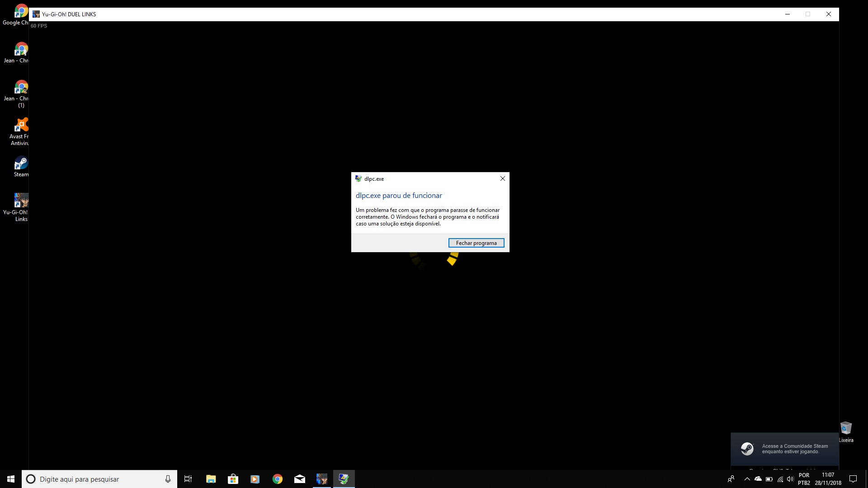Open the Google Chrome desktop shortcut
The width and height of the screenshot is (868, 488).
16,14
